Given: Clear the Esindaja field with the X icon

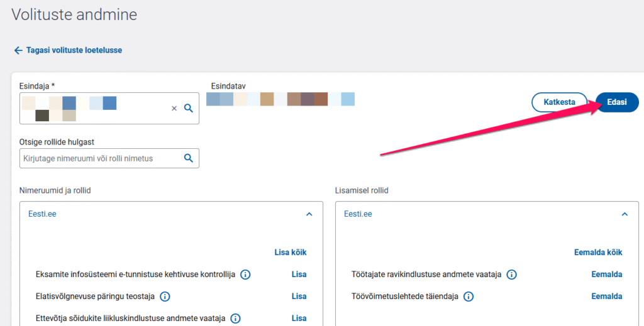Looking at the screenshot, I should [174, 109].
